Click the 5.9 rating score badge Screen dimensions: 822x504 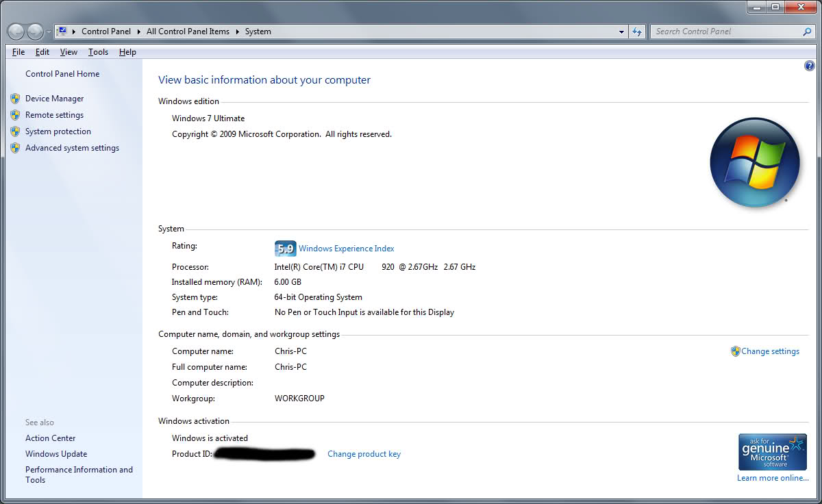[286, 249]
